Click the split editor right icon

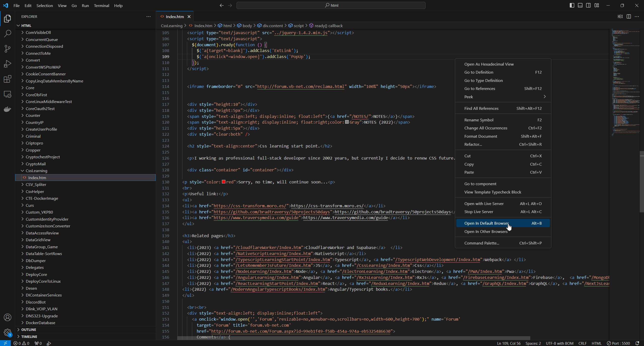(x=629, y=17)
